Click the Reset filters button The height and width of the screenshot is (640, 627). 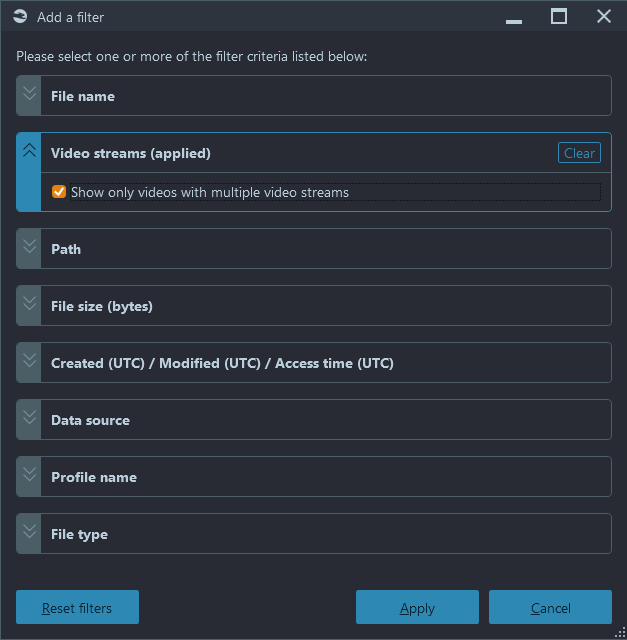click(x=78, y=607)
